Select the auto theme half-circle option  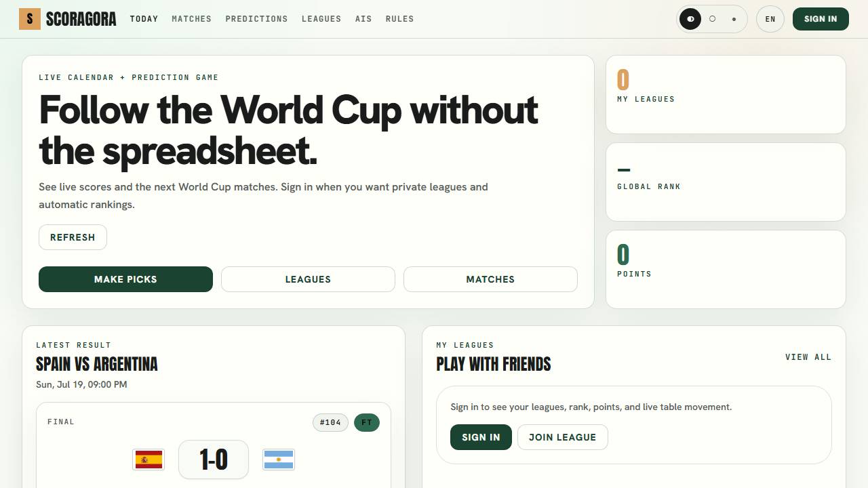[x=690, y=19]
